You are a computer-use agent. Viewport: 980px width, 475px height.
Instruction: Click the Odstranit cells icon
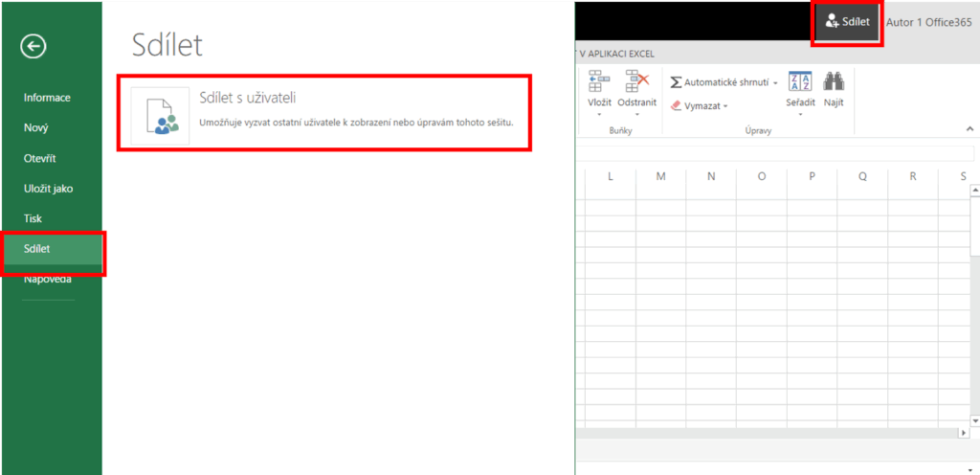point(636,82)
